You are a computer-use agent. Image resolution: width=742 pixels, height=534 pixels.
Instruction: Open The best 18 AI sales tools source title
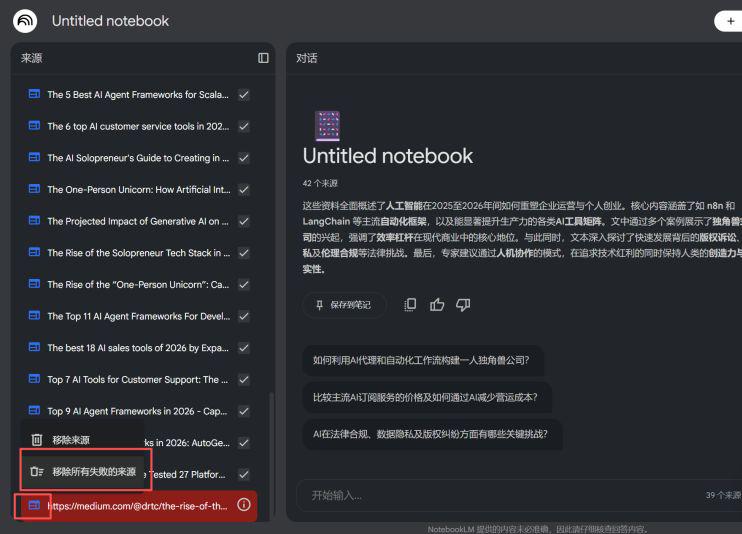point(138,348)
